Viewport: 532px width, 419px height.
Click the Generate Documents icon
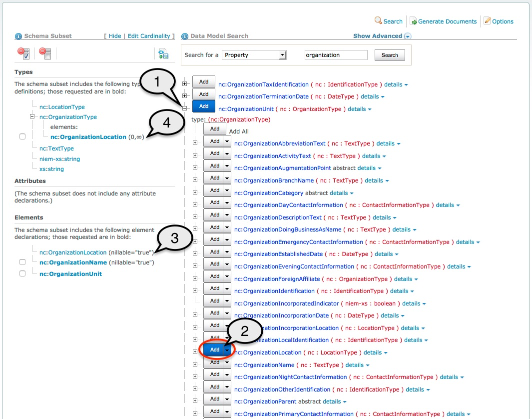coord(413,21)
